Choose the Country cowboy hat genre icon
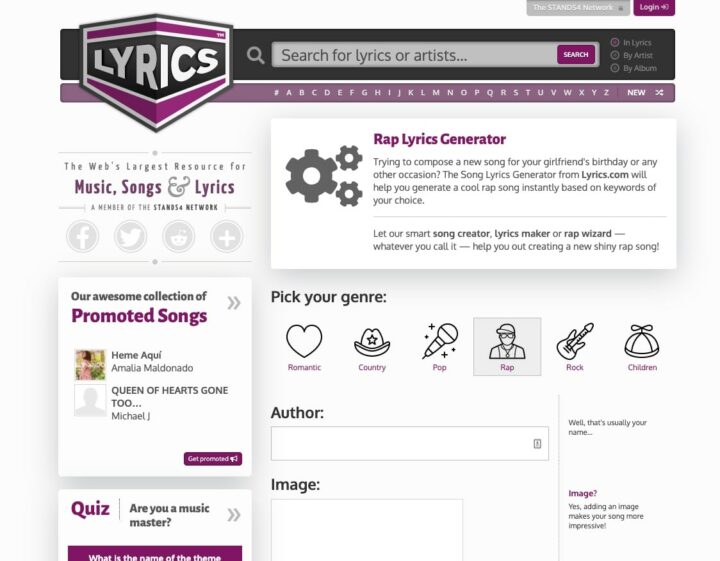This screenshot has height=561, width=720. [x=372, y=342]
